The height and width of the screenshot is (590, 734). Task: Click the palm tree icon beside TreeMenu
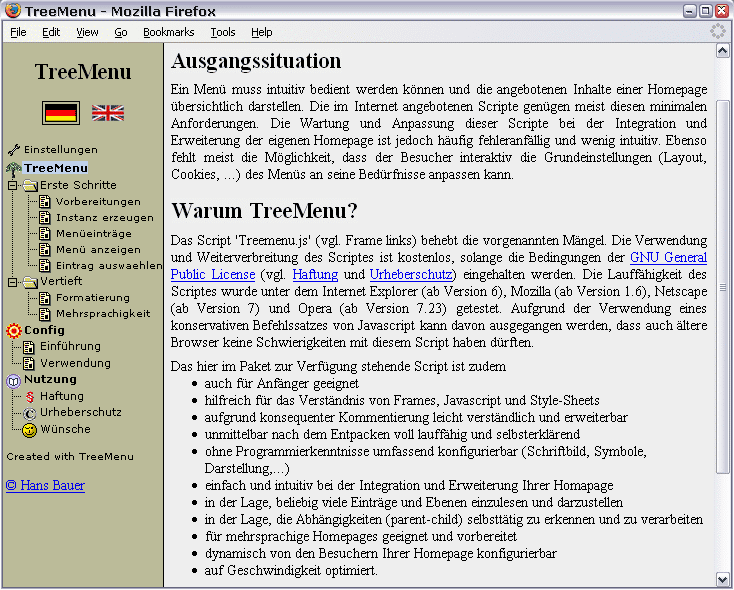(x=14, y=169)
